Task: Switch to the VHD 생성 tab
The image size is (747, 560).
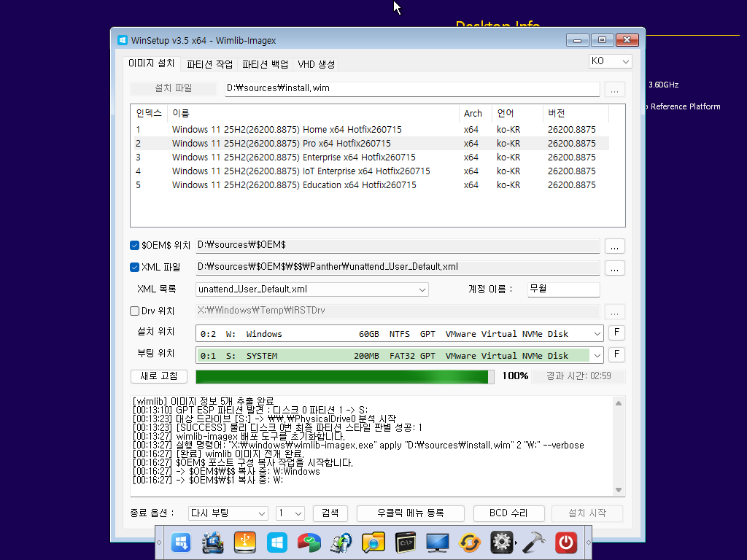Action: pyautogui.click(x=317, y=64)
